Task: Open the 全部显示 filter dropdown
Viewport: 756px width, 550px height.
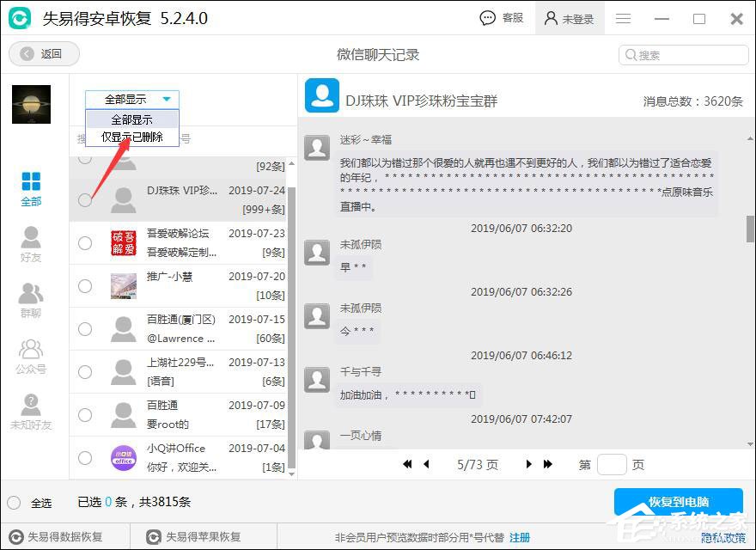Action: pyautogui.click(x=131, y=98)
